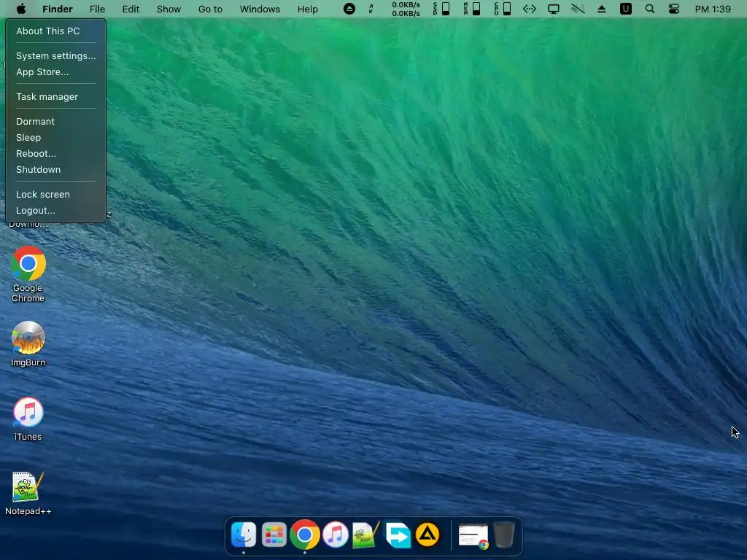The image size is (747, 560).
Task: Click the plain eject triangle icon
Action: coord(602,9)
